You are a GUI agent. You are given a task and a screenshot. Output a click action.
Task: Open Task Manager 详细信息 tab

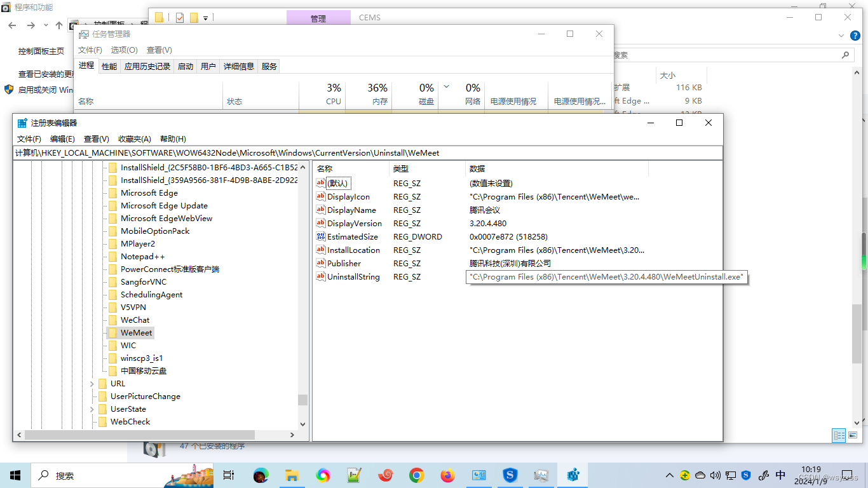click(x=239, y=66)
